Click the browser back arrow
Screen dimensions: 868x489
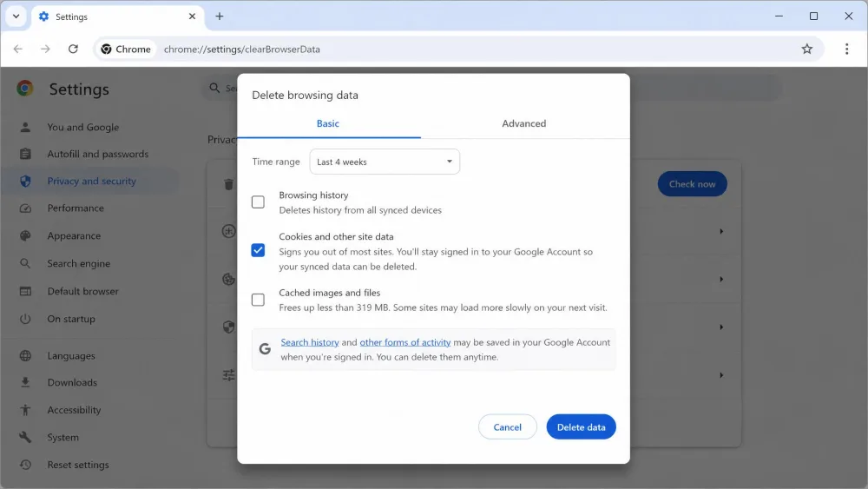tap(17, 49)
